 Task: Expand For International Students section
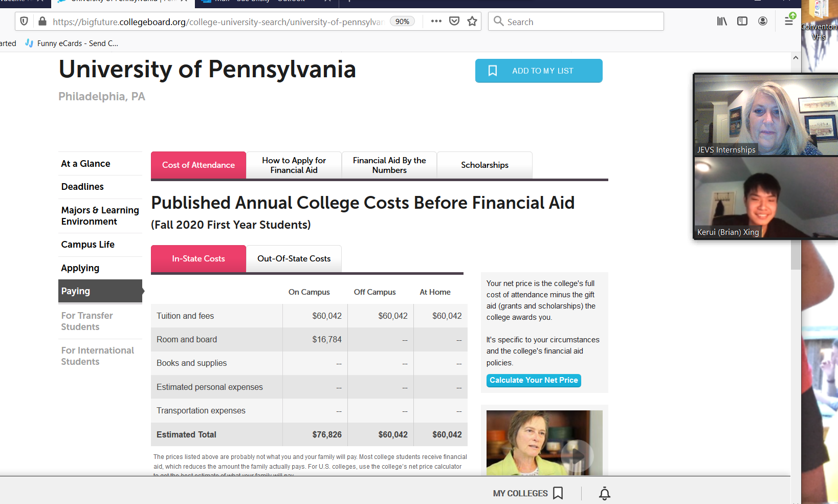tap(98, 356)
